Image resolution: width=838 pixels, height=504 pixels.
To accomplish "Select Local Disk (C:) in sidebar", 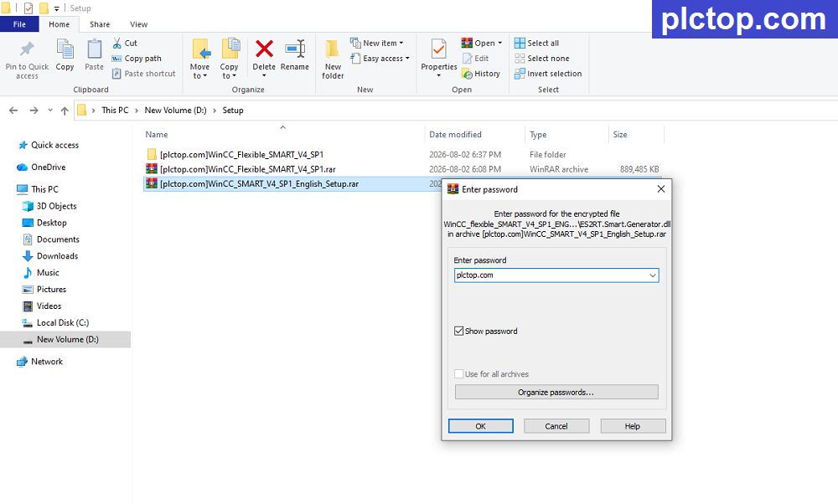I will click(55, 323).
